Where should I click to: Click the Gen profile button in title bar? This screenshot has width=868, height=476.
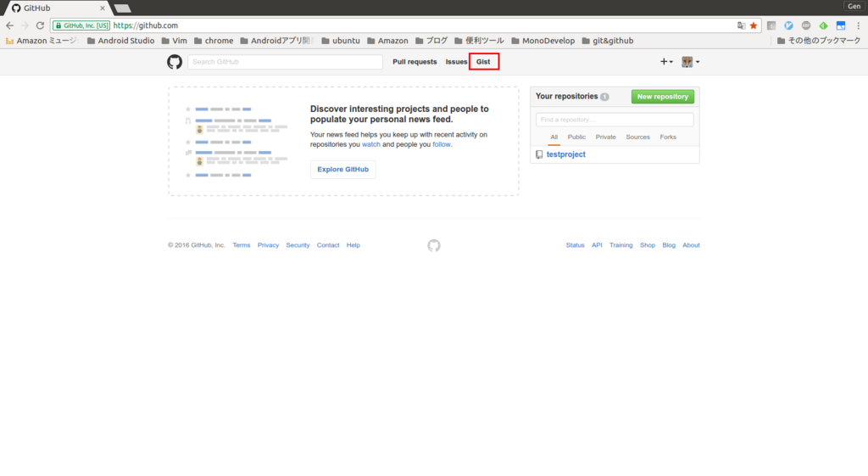coord(854,6)
